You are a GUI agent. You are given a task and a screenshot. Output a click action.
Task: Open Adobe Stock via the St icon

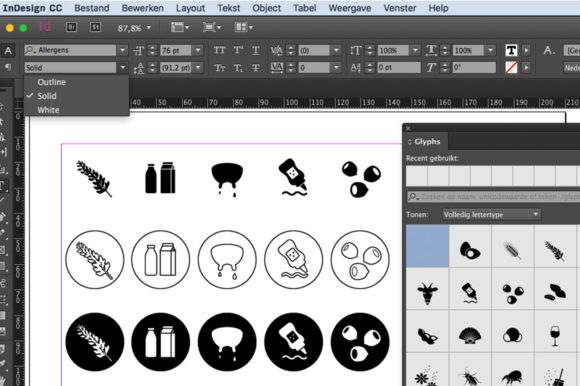click(x=95, y=27)
